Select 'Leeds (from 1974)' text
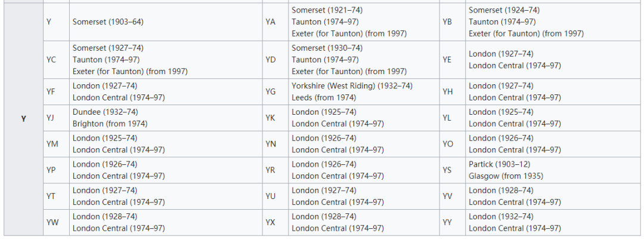The height and width of the screenshot is (239, 644). coord(324,98)
